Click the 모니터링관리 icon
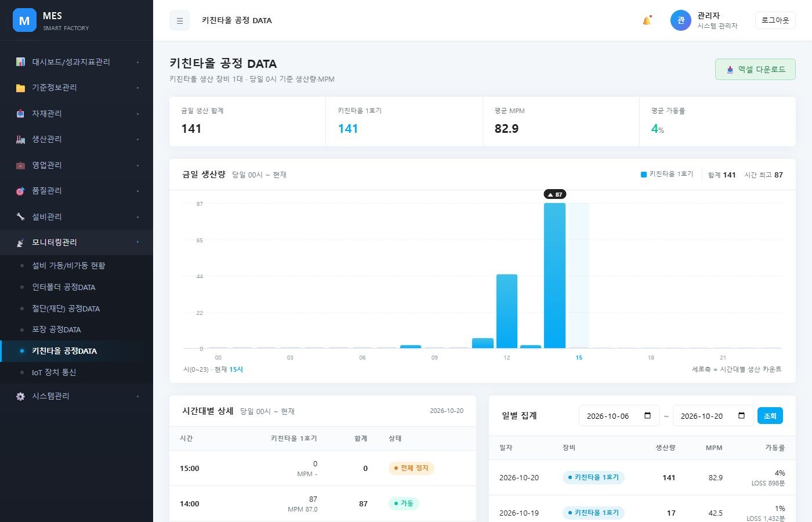This screenshot has height=522, width=812. (20, 242)
